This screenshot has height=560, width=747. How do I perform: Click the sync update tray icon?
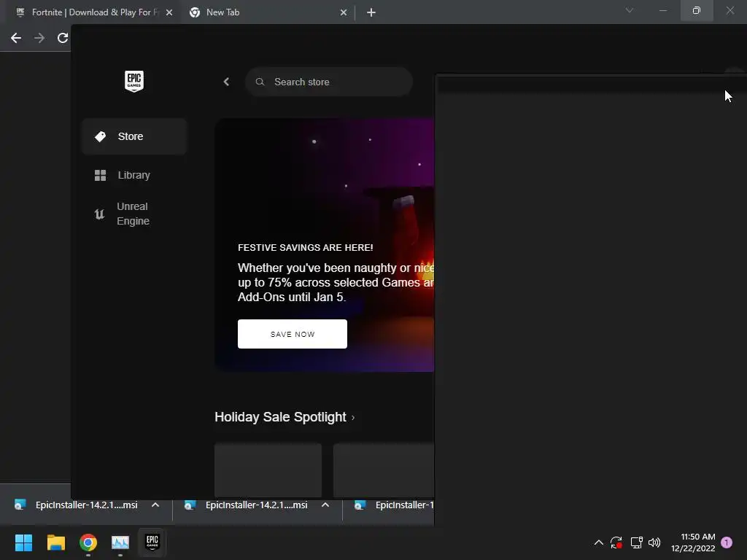616,542
